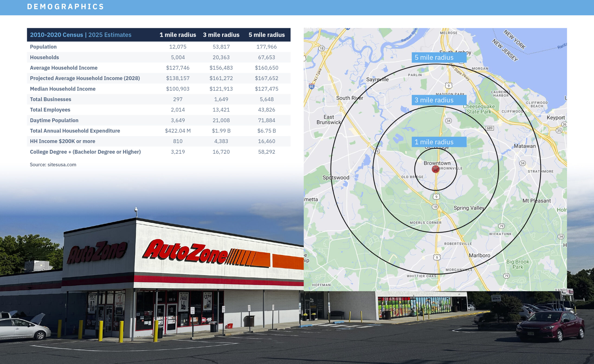
Task: Select the "Daytime Population" row label
Action: coord(54,120)
